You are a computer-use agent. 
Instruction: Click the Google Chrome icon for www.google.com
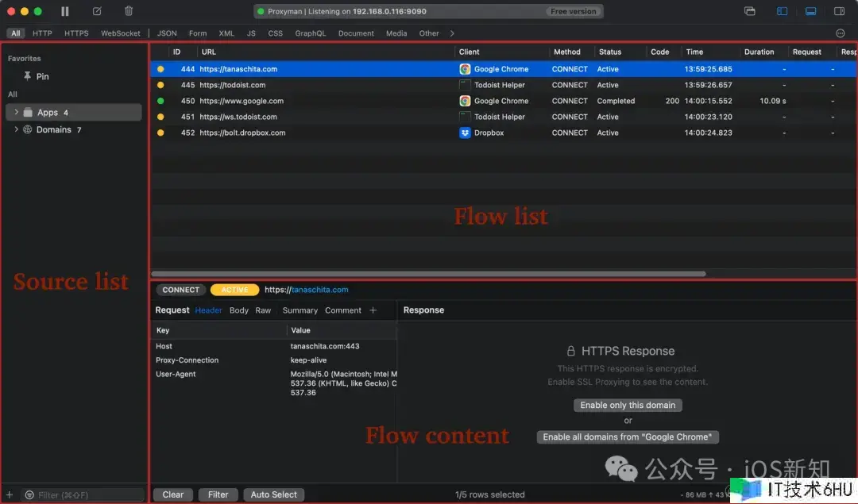(465, 101)
